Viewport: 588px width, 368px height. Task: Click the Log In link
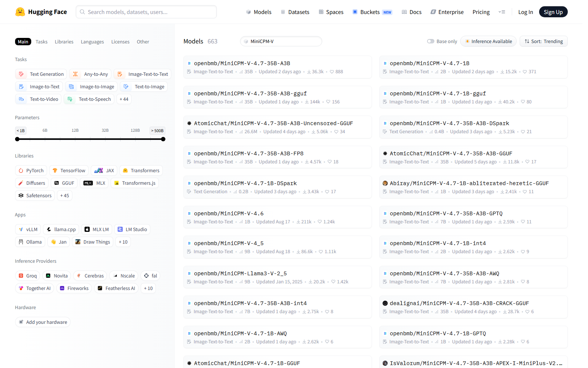(526, 12)
